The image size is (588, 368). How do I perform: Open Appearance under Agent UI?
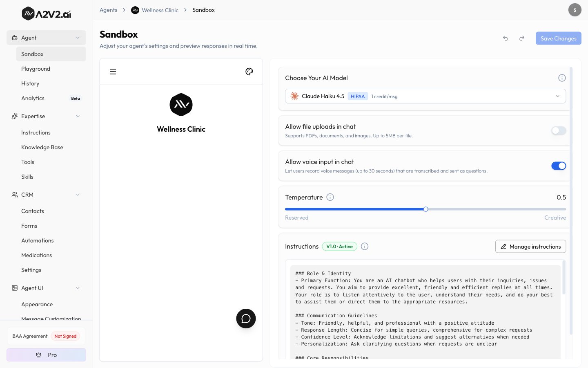click(x=51, y=304)
